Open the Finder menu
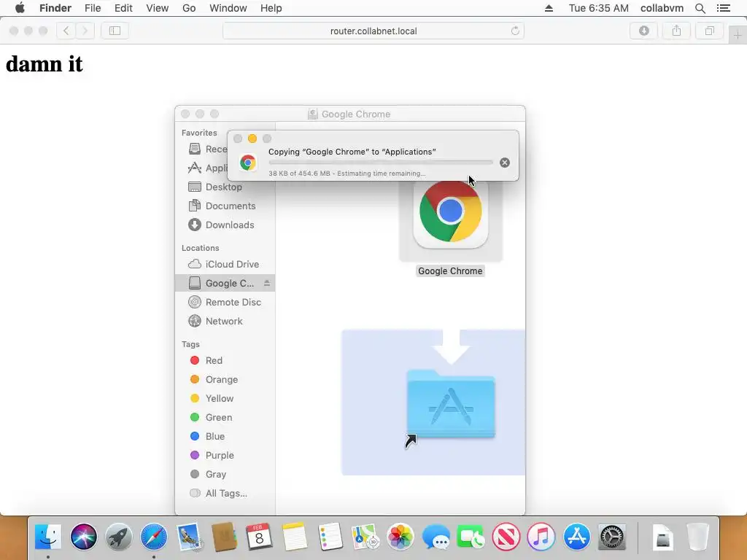Image resolution: width=747 pixels, height=560 pixels. point(55,8)
